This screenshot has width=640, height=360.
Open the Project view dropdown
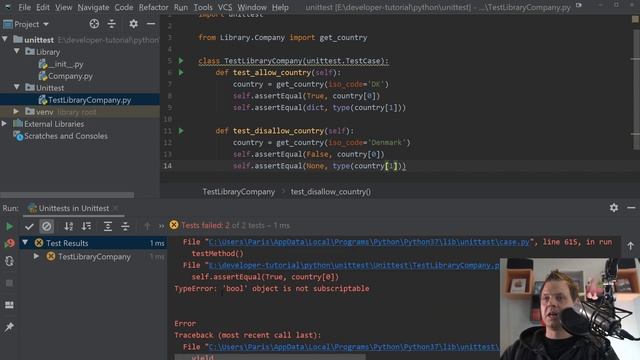click(26, 24)
